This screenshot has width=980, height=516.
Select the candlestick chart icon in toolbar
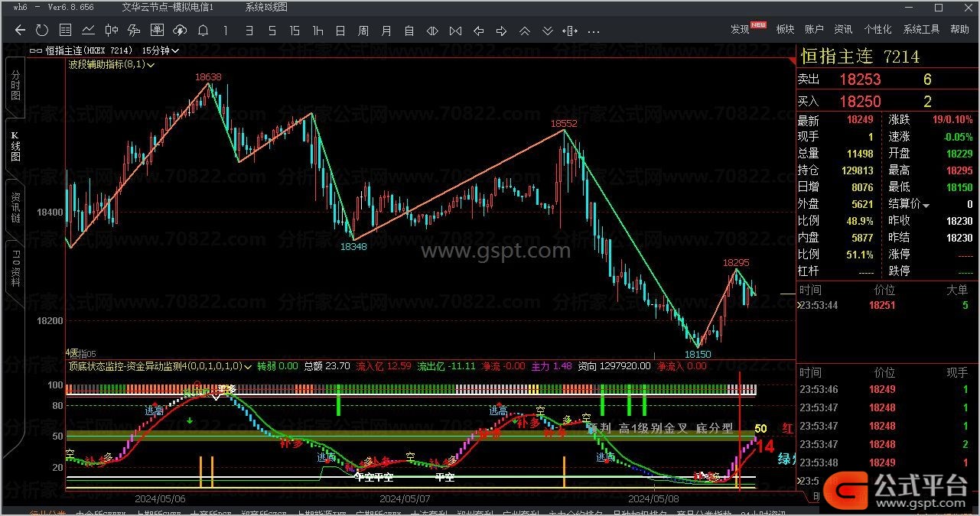point(111,31)
